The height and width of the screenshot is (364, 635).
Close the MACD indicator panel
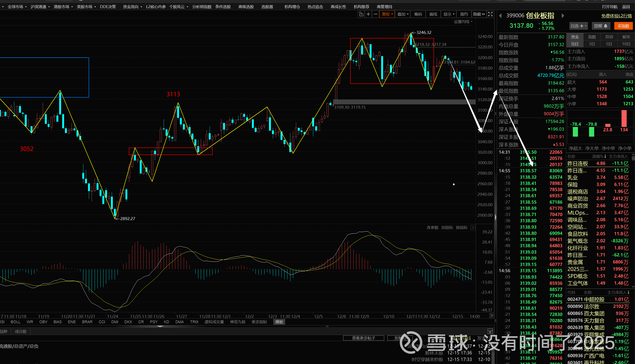point(473,228)
